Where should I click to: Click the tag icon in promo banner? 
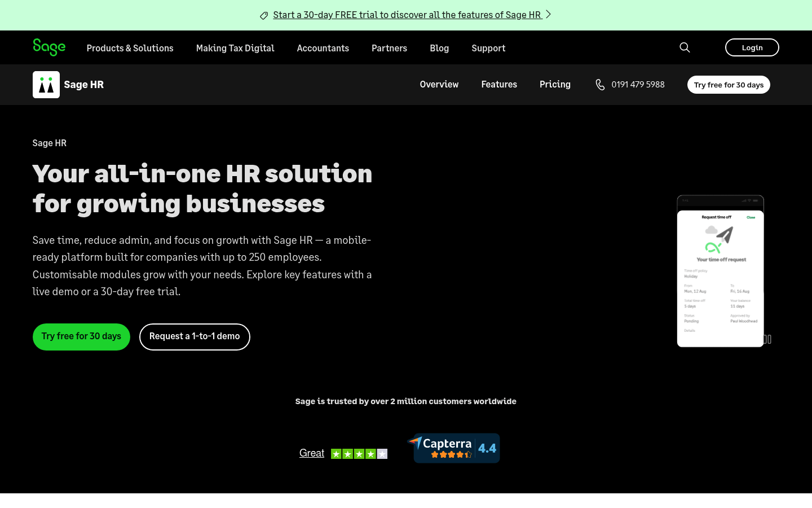[264, 16]
